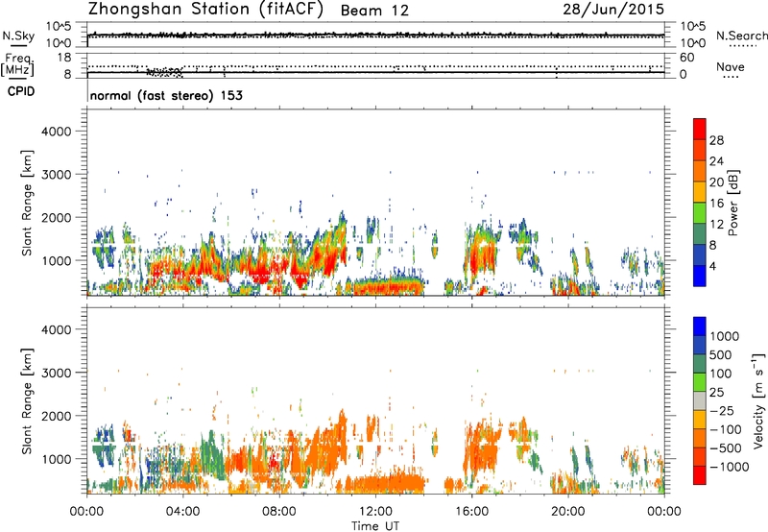
Task: Click the grey segment of the velocity colorbar
Action: 700,400
